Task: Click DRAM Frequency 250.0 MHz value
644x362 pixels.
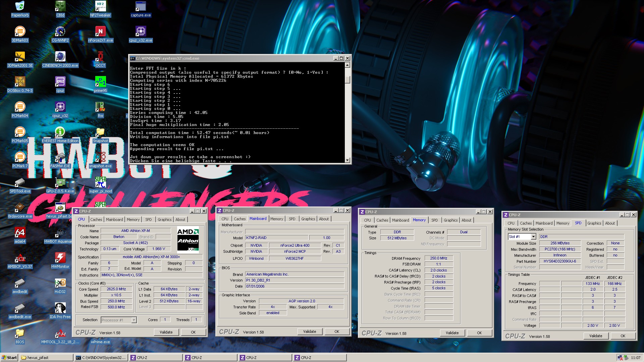Action: (439, 258)
